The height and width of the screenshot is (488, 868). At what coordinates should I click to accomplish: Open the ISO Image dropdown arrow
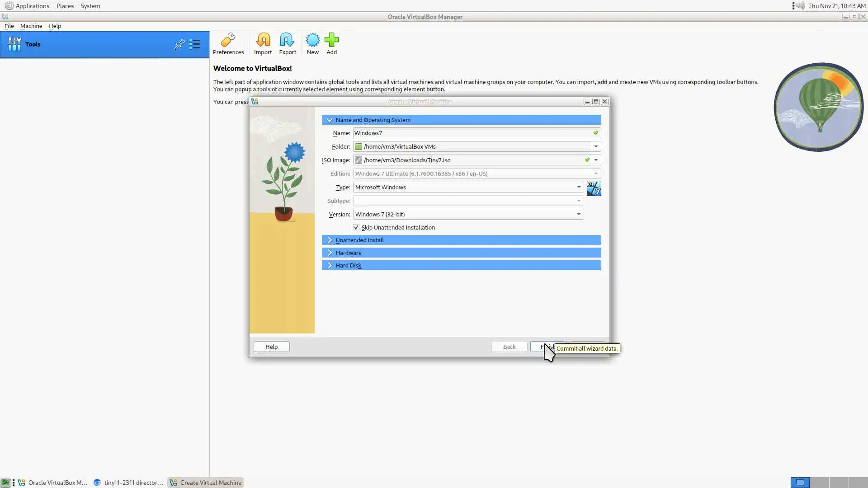pyautogui.click(x=596, y=160)
